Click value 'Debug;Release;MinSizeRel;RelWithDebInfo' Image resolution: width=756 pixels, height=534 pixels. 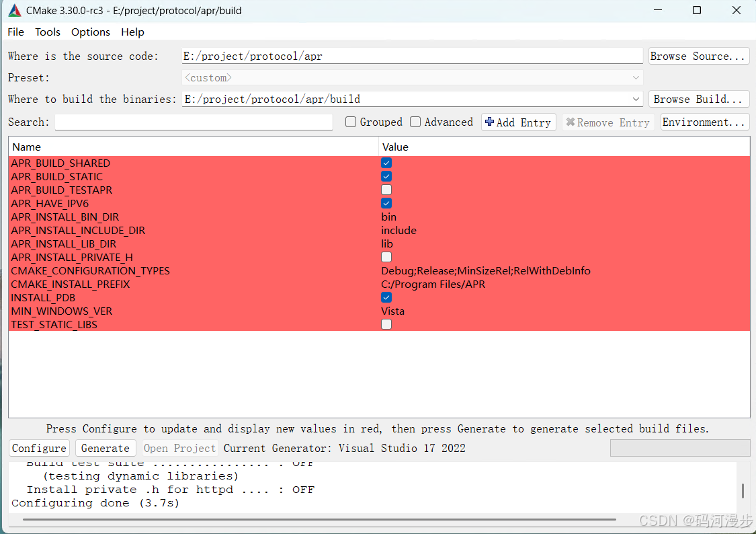[x=486, y=271]
